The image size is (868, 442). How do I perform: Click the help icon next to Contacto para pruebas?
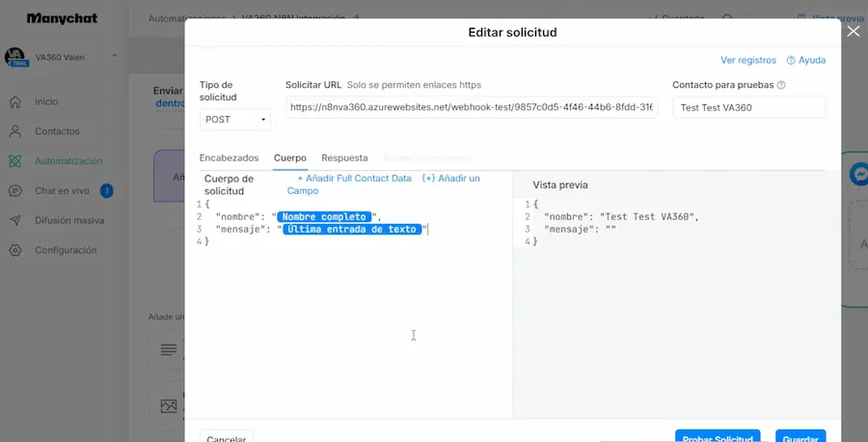pos(781,85)
